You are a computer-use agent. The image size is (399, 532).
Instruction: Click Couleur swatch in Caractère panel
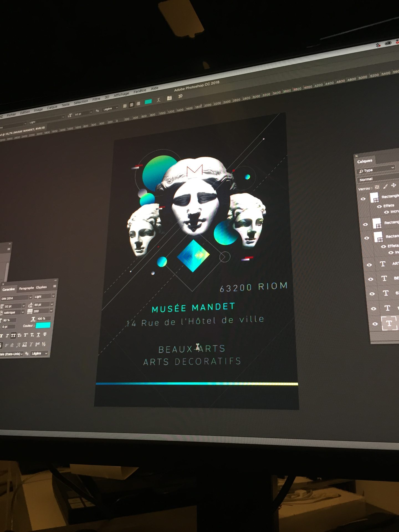(43, 325)
